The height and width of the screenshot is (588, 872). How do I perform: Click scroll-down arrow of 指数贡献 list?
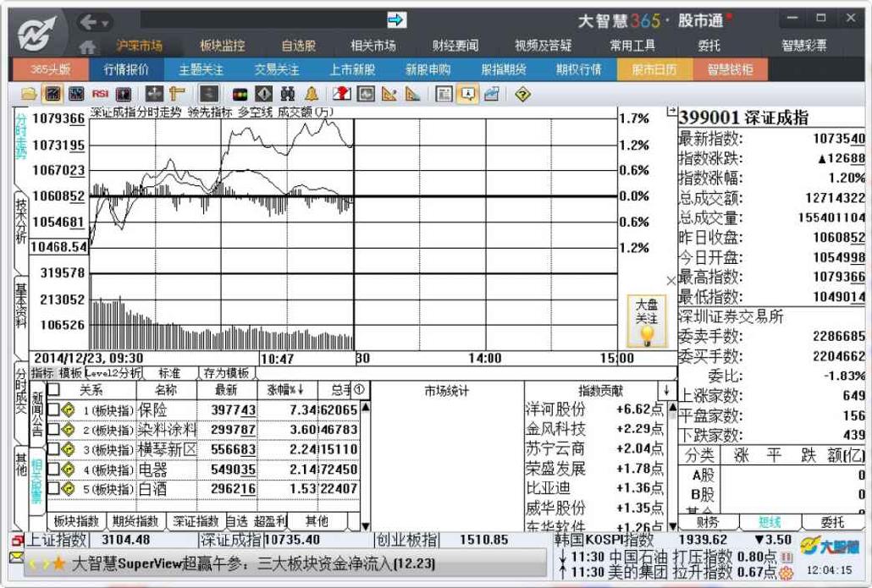[x=673, y=525]
